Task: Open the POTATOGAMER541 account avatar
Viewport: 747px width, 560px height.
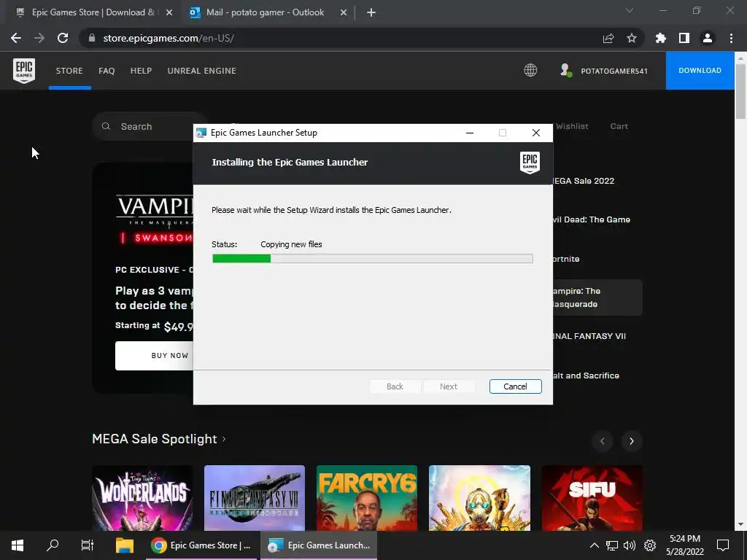Action: coord(565,71)
